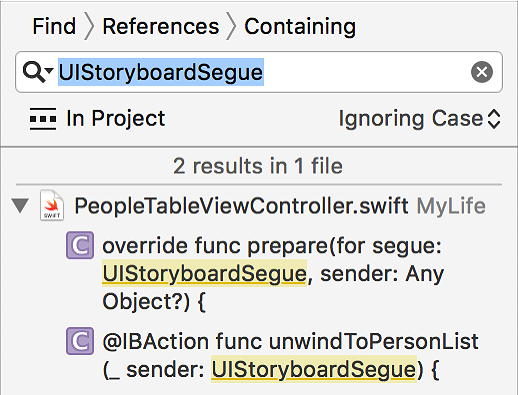Open the Ignoring Case popup menu
This screenshot has width=518, height=395.
(x=419, y=119)
